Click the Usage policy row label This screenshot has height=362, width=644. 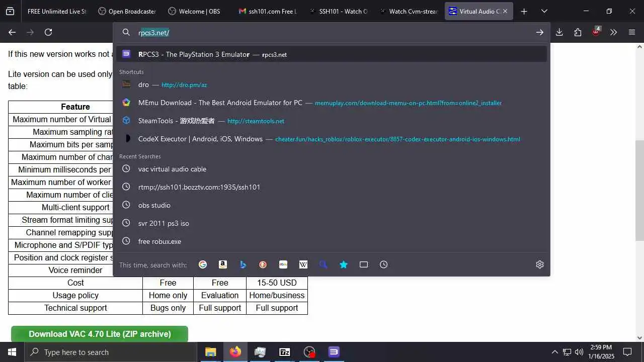coord(75,295)
